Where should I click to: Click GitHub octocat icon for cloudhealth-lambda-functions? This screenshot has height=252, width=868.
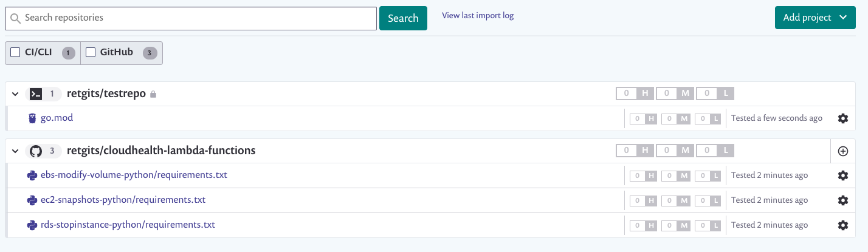coord(36,151)
